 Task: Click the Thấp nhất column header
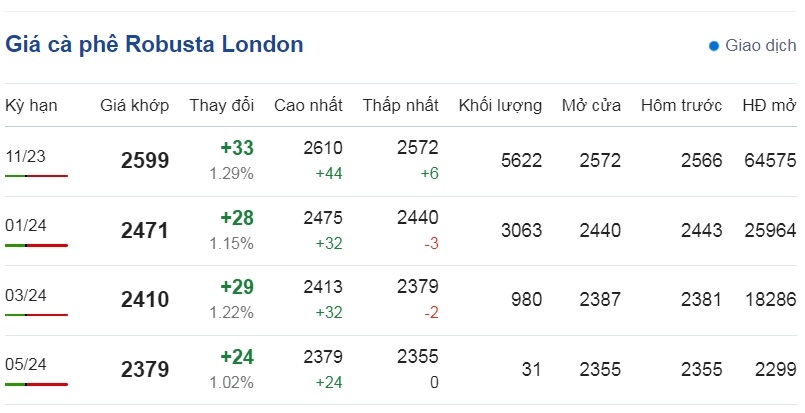[400, 105]
